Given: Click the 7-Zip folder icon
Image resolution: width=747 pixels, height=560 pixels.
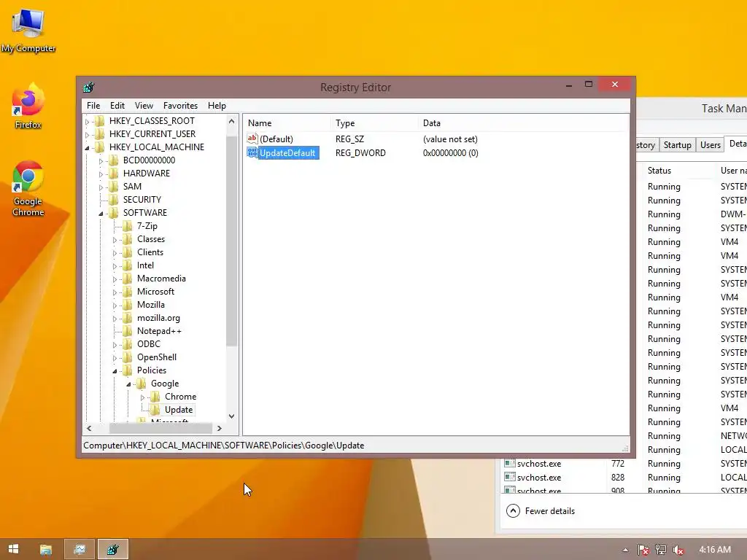Looking at the screenshot, I should (x=128, y=226).
